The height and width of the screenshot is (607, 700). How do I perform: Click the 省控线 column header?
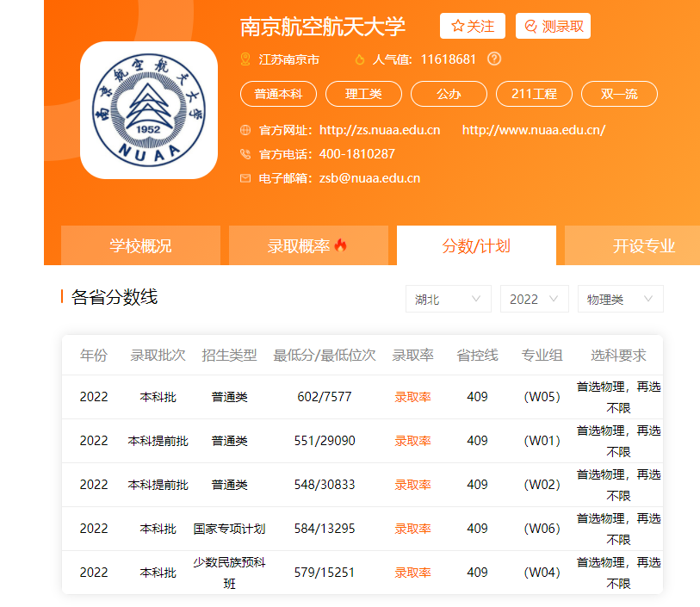[x=477, y=356]
